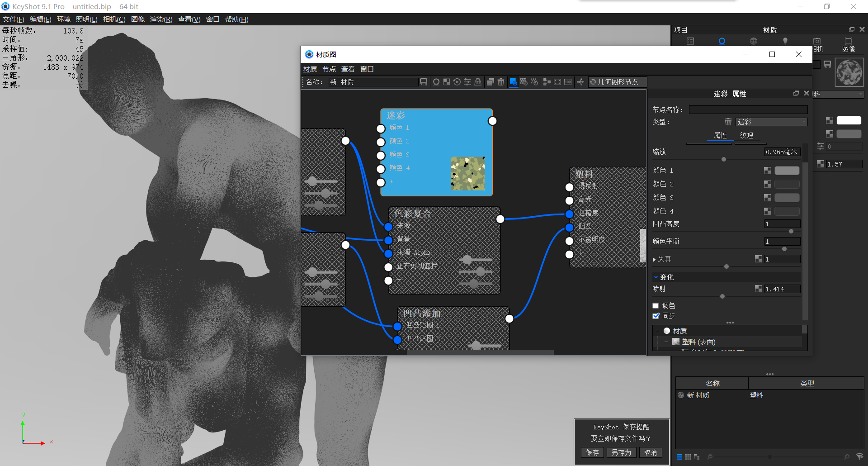Open the 类型 dropdown showing 迷彩
This screenshot has height=466, width=868.
771,122
